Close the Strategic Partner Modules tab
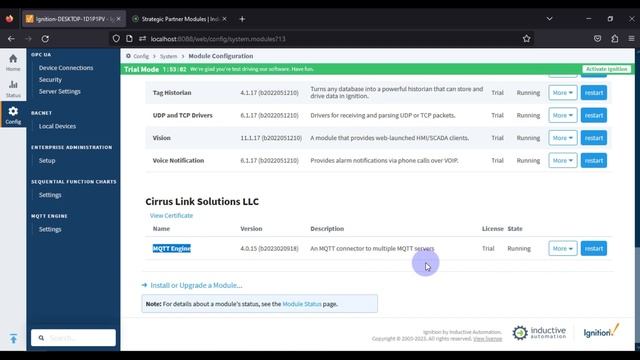Screen dimensions: 640x360 click(x=224, y=19)
